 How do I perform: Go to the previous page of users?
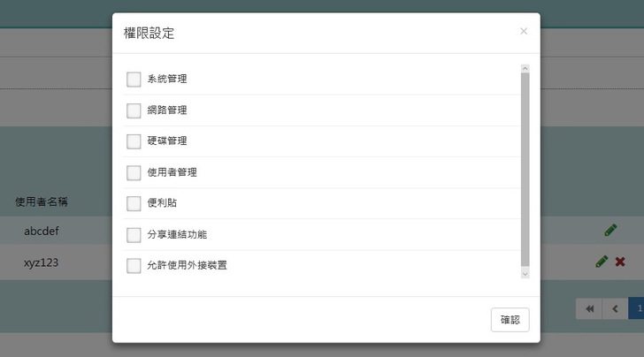point(615,308)
